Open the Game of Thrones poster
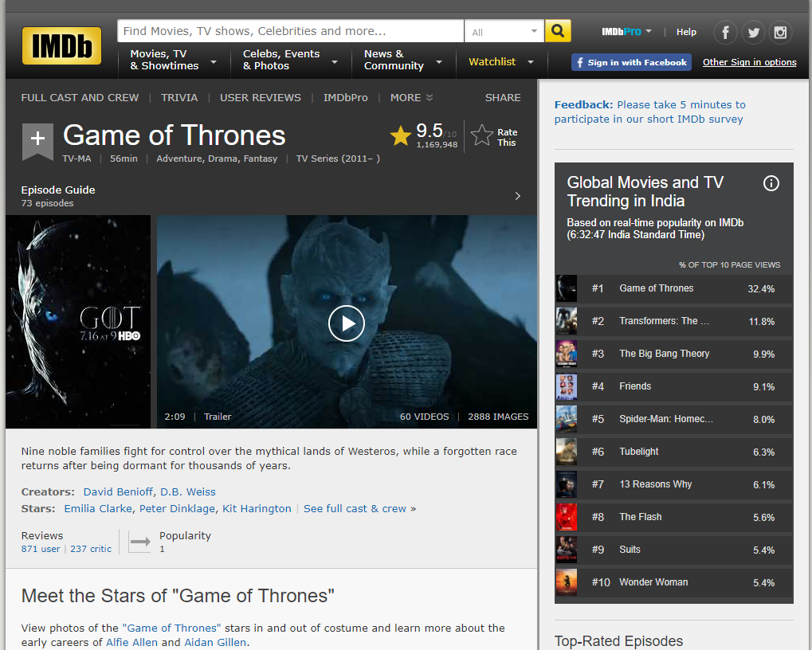 coord(78,321)
